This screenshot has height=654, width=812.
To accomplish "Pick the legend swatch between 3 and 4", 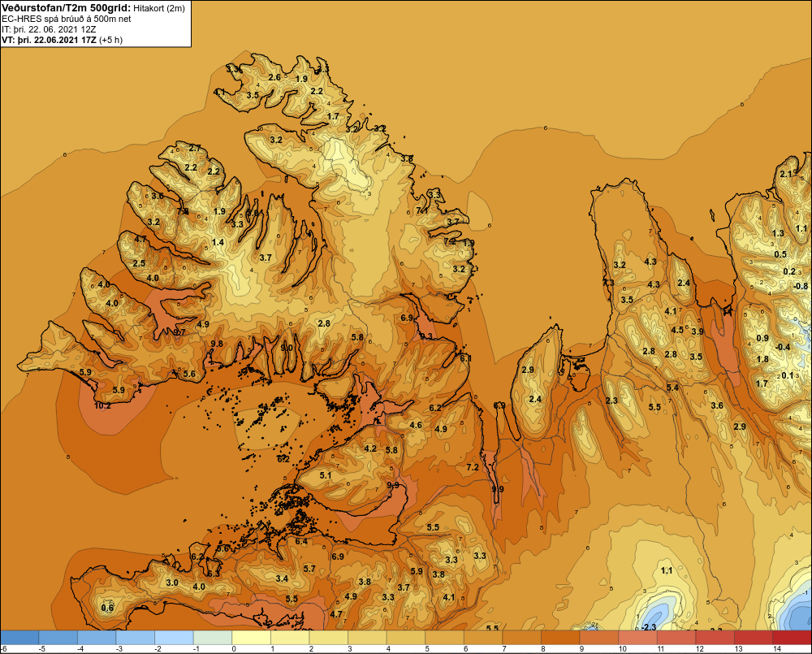I will click(367, 637).
